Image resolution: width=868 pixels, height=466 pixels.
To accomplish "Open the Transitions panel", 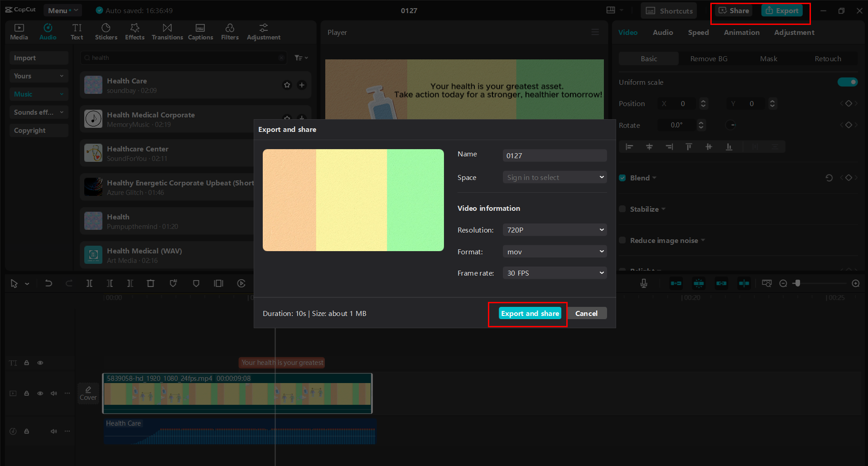I will pyautogui.click(x=167, y=31).
